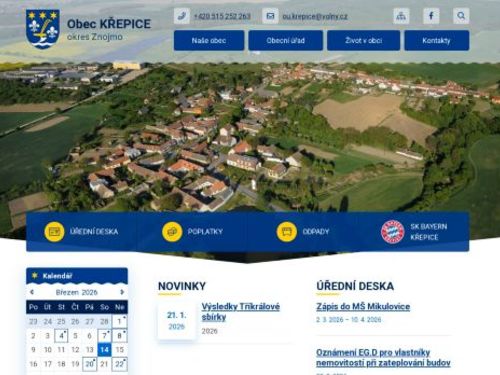Image resolution: width=500 pixels, height=375 pixels.
Task: Select calendar day 11
Action: click(x=61, y=350)
